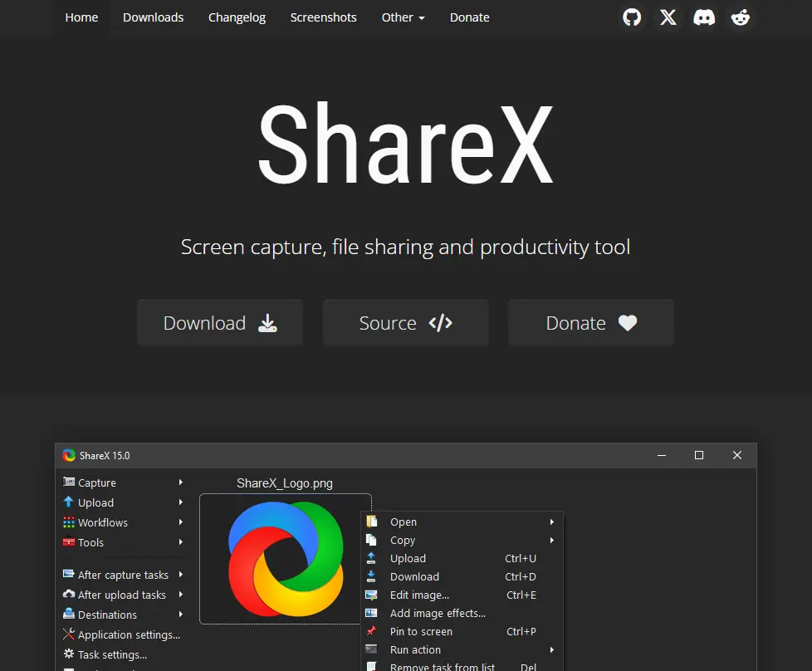Open the Changelog navigation item

[237, 17]
